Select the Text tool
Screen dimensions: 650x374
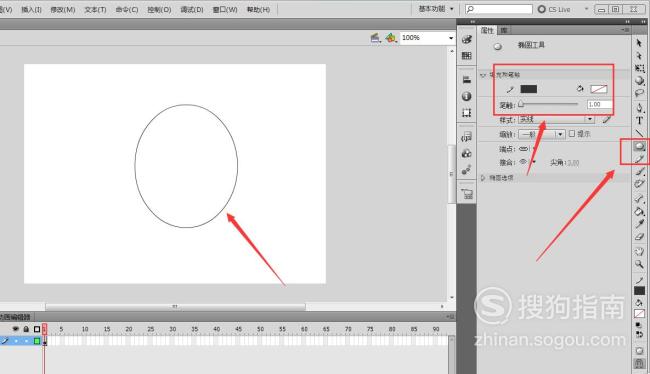pyautogui.click(x=639, y=121)
